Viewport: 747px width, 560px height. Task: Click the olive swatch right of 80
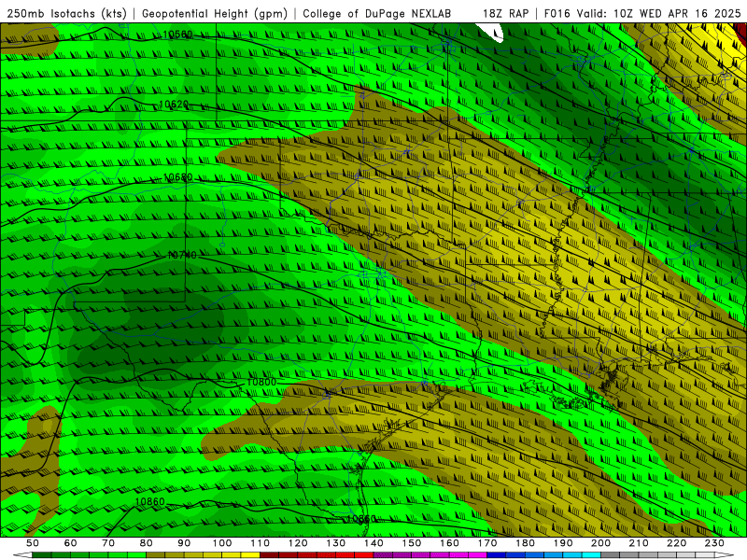coord(155,554)
